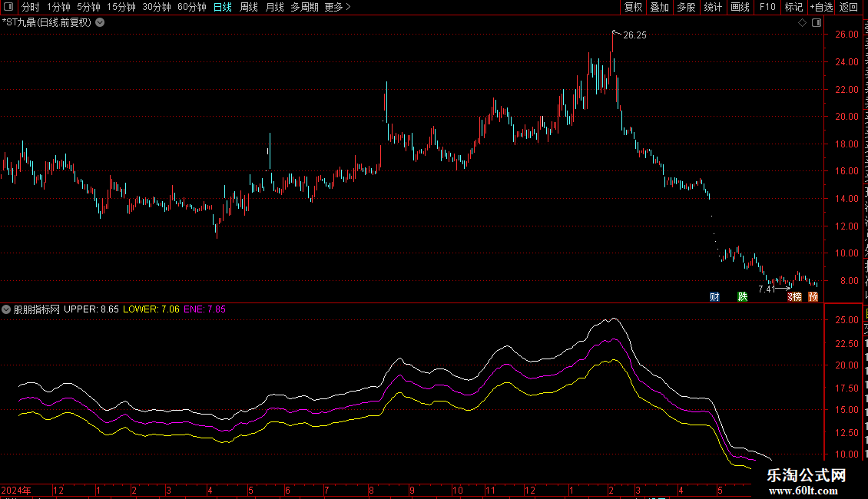
Task: Click the 跌 marker icon
Action: tap(742, 297)
